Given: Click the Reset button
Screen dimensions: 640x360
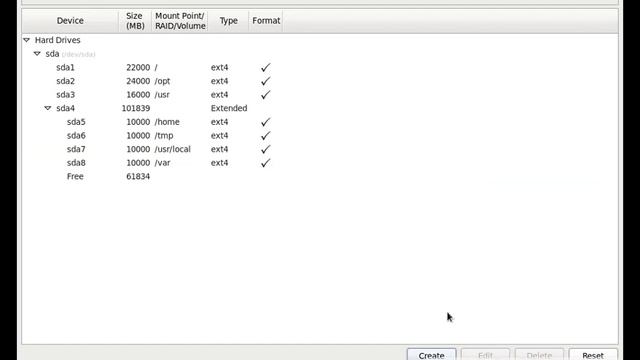Looking at the screenshot, I should click(593, 354).
